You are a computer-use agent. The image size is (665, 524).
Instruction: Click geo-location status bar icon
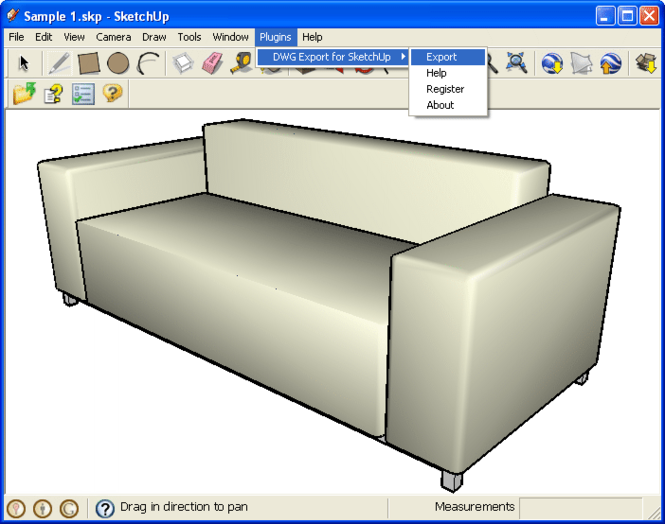point(16,508)
